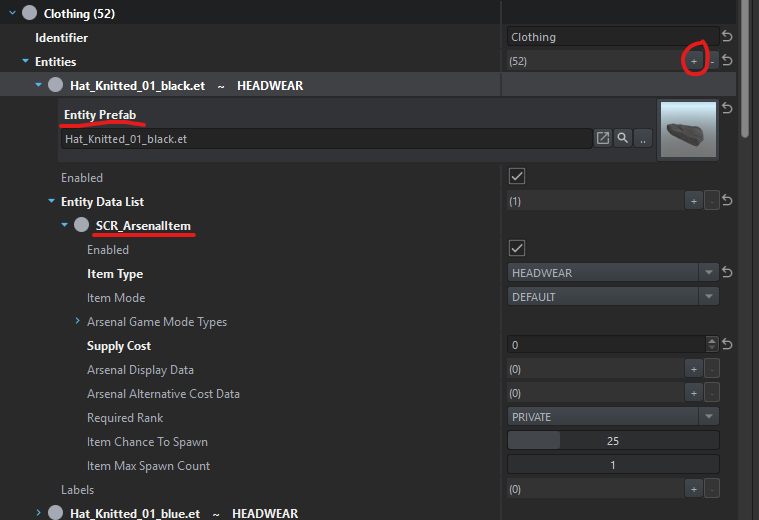Viewport: 759px width, 520px height.
Task: Add an item to Entity Data List
Action: click(x=694, y=201)
